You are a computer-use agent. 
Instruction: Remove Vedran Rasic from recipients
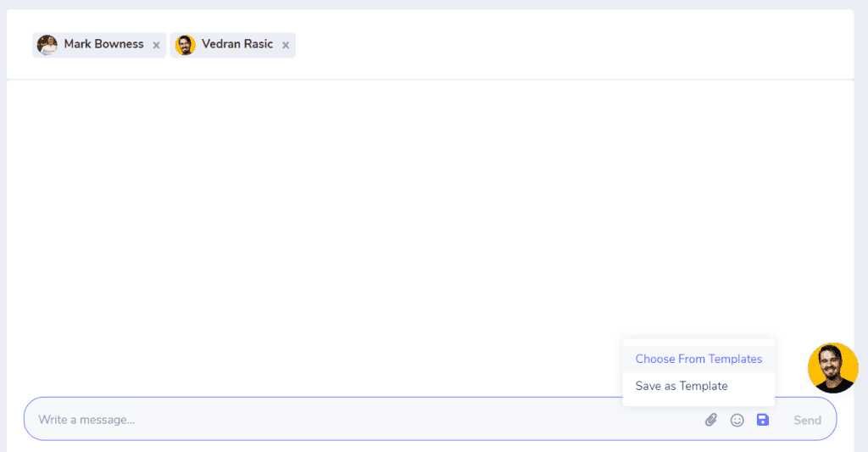point(286,46)
